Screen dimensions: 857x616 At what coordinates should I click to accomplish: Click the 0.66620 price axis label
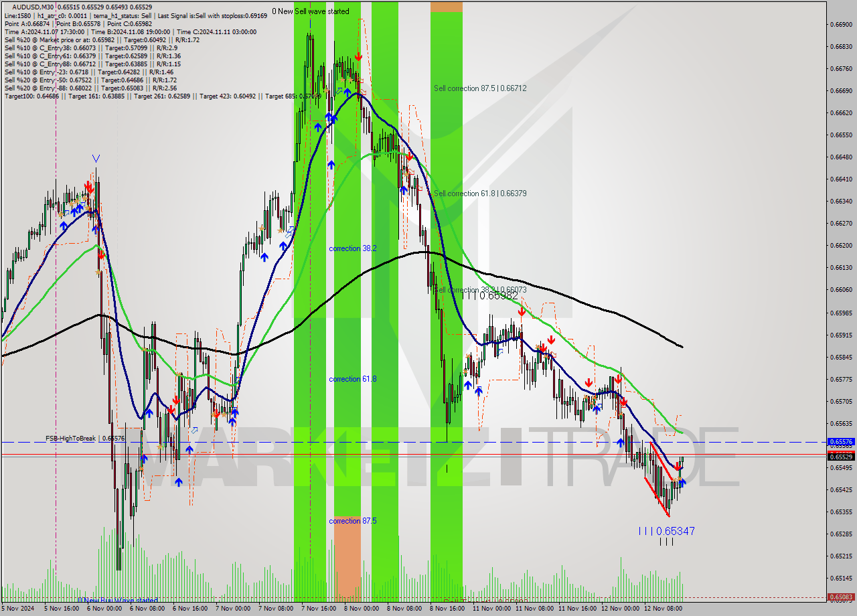[841, 113]
